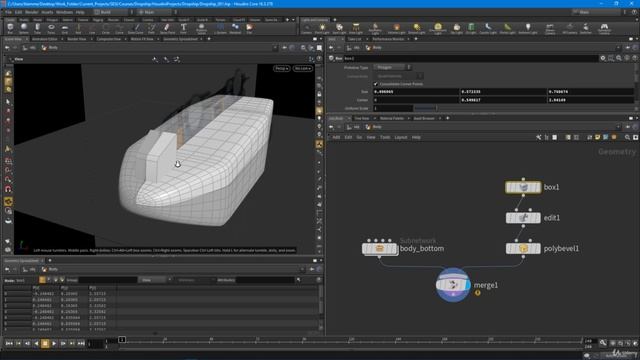
Task: Open the View dropdown in spreadsheet
Action: 155,280
